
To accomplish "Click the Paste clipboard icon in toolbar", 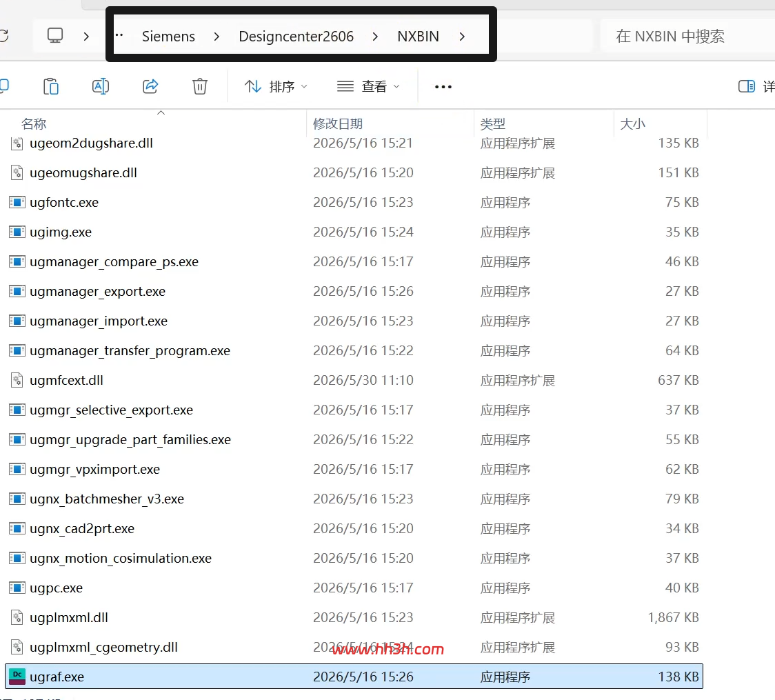I will click(51, 86).
